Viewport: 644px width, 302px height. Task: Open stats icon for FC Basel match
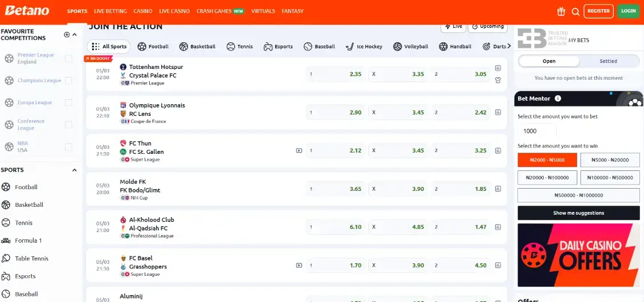(498, 266)
